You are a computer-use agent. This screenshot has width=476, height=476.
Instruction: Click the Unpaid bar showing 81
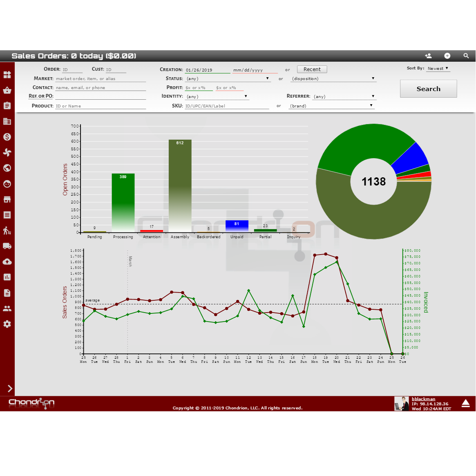[237, 226]
